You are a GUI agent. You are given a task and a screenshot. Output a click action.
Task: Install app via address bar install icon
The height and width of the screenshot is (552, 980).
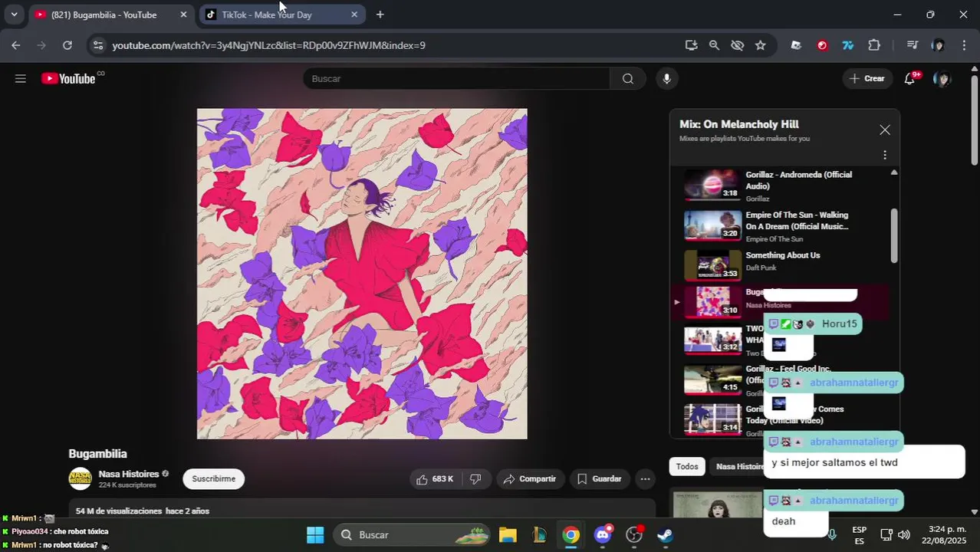691,45
